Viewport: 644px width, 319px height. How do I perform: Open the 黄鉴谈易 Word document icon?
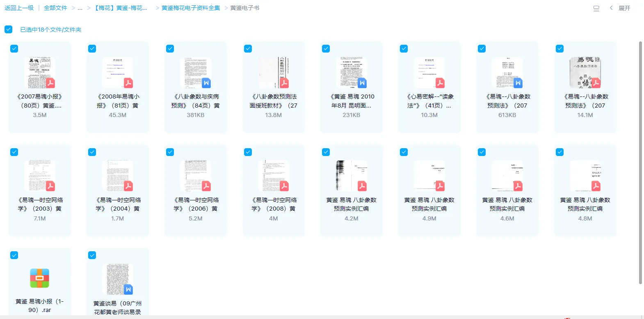tap(118, 279)
